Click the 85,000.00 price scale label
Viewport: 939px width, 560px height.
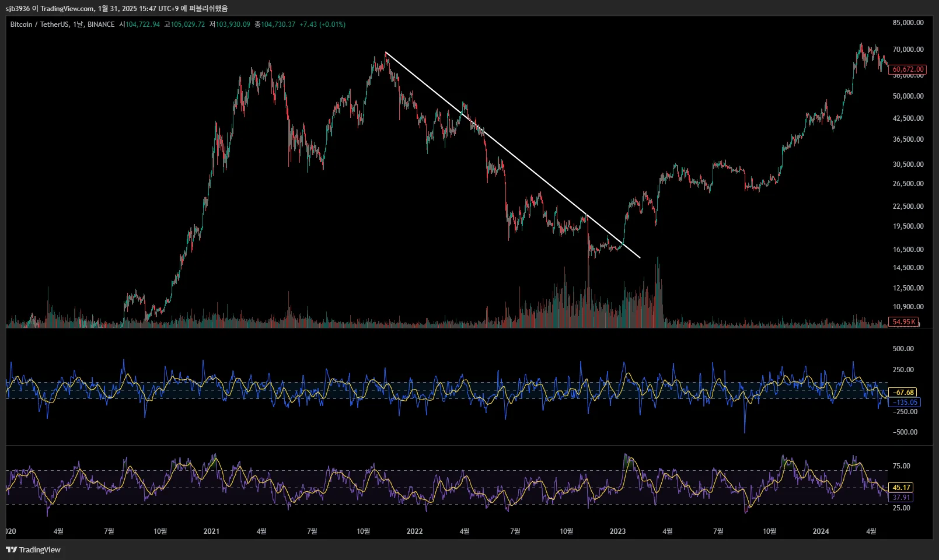point(908,23)
